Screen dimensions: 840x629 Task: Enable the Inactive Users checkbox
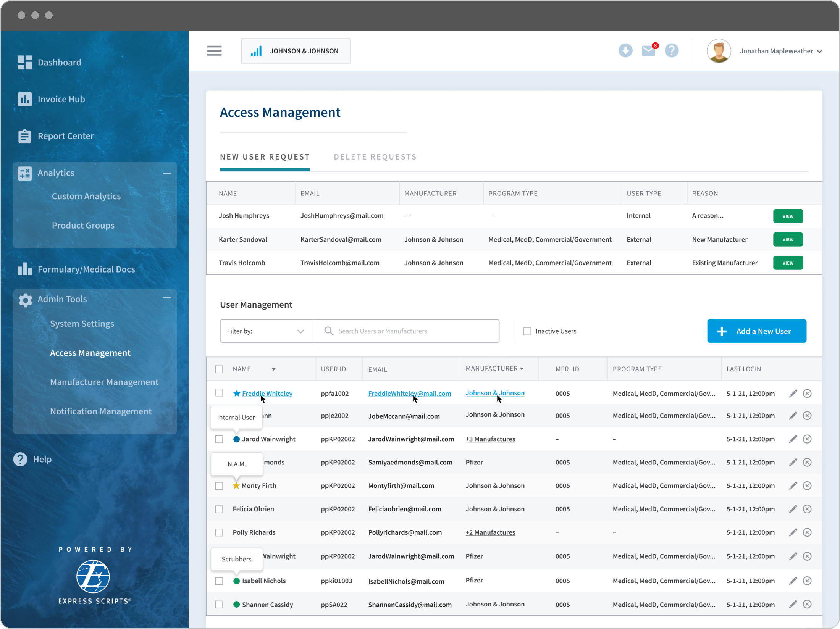coord(527,331)
